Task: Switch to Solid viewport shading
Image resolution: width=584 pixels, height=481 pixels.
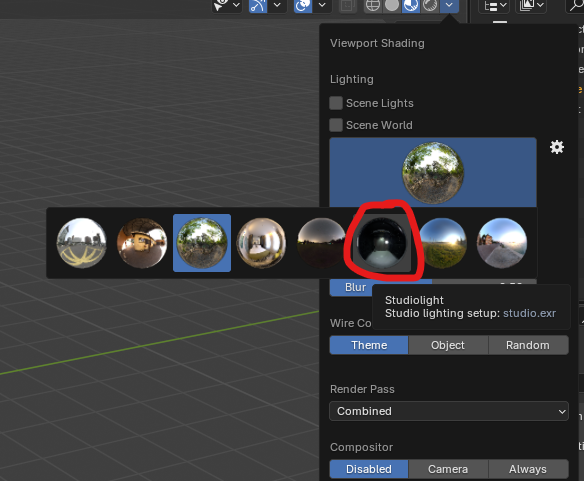Action: pos(392,5)
